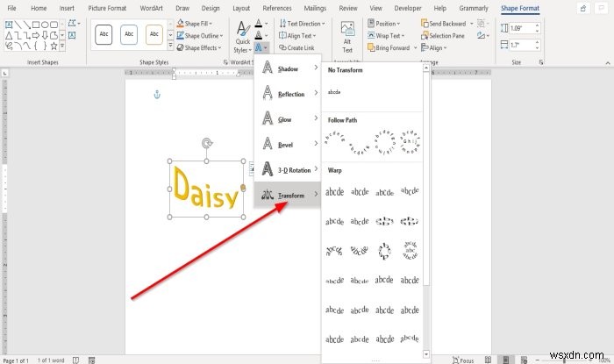Open the Glow submenu
614x364 pixels.
click(288, 118)
